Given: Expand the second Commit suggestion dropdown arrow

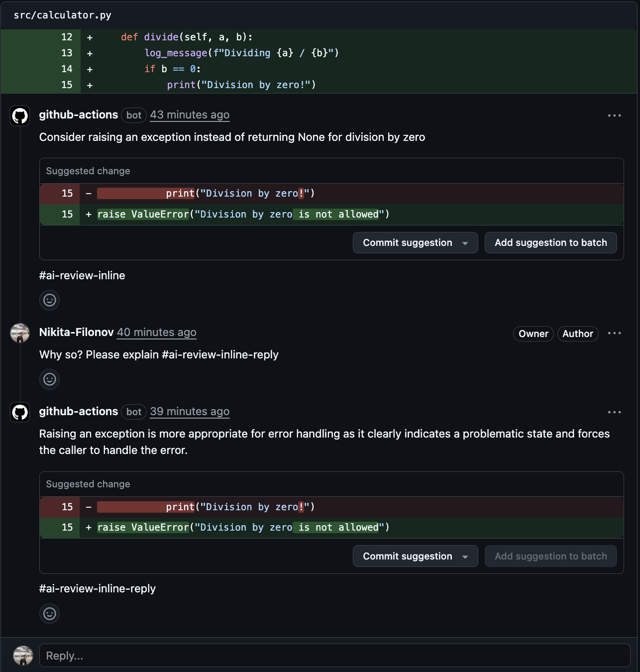Looking at the screenshot, I should click(x=465, y=556).
